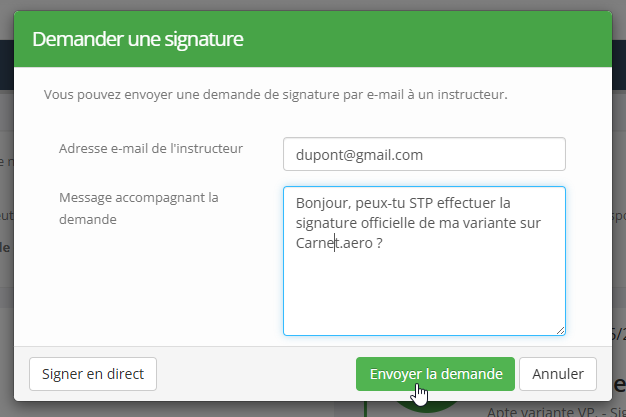The height and width of the screenshot is (417, 626).
Task: Place cursor on 'STP' in the message
Action: pyautogui.click(x=421, y=203)
